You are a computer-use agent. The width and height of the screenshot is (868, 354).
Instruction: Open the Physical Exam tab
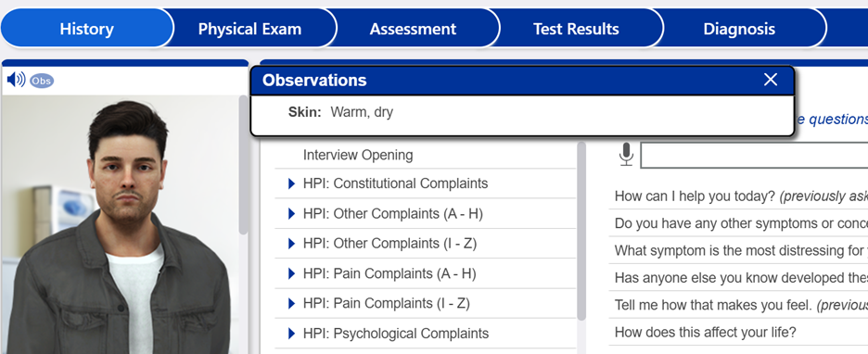click(249, 29)
